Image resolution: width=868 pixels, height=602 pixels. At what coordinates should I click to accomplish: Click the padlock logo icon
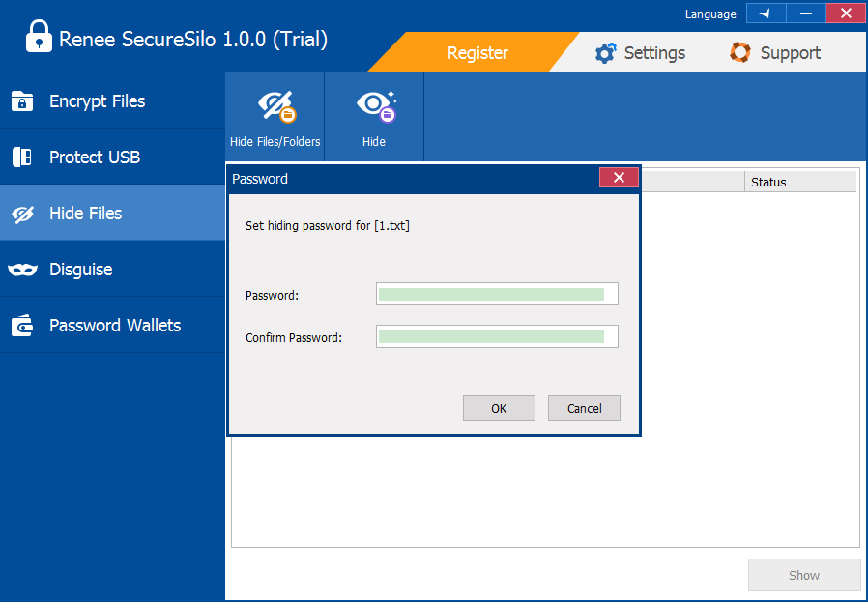[x=39, y=37]
